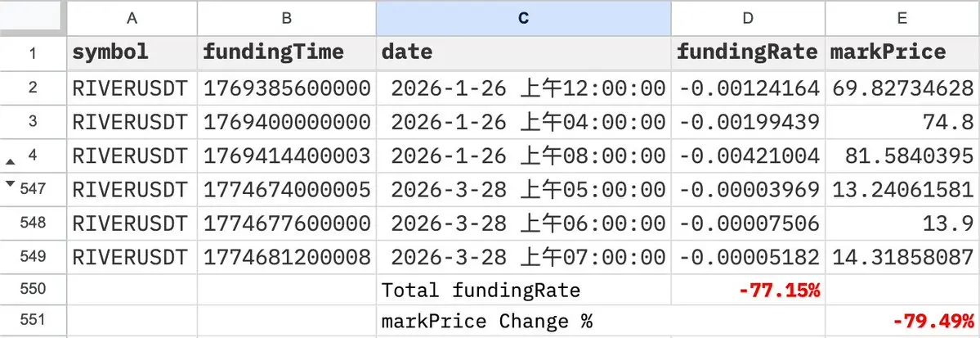Click the fundingTime header cell
This screenshot has width=980, height=338.
(286, 53)
